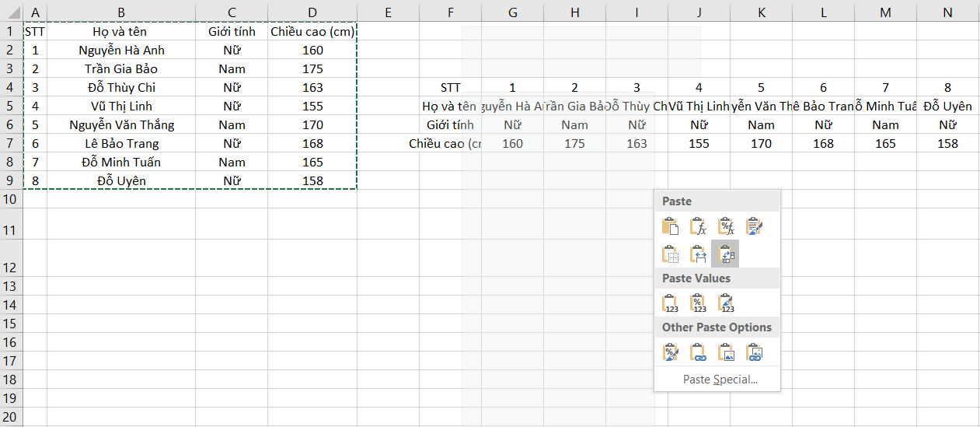This screenshot has width=980, height=427.
Task: Click the standard Paste icon
Action: 670,226
